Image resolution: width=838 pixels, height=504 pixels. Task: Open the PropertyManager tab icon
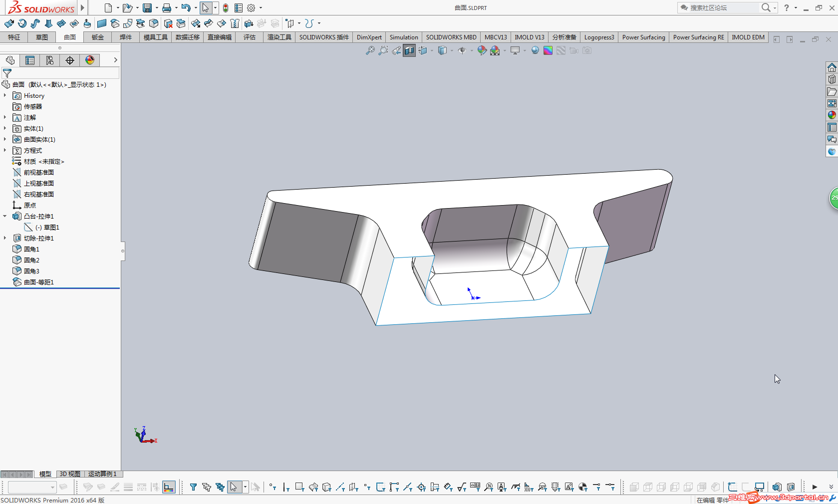tap(30, 60)
